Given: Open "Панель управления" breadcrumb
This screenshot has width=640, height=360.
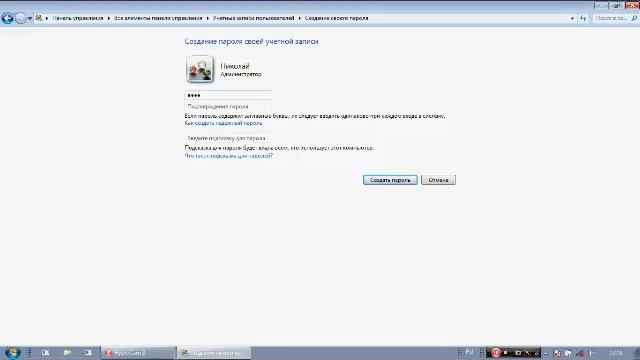Looking at the screenshot, I should [x=78, y=18].
